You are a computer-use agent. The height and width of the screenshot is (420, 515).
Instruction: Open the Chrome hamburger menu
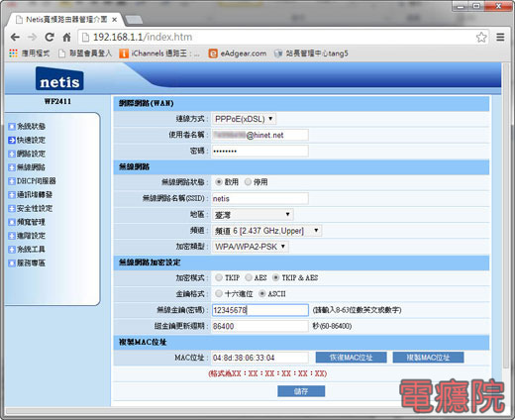point(500,38)
